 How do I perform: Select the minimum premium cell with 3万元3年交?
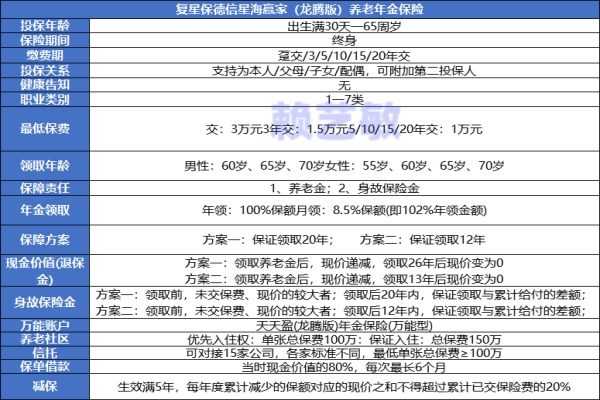pyautogui.click(x=344, y=129)
